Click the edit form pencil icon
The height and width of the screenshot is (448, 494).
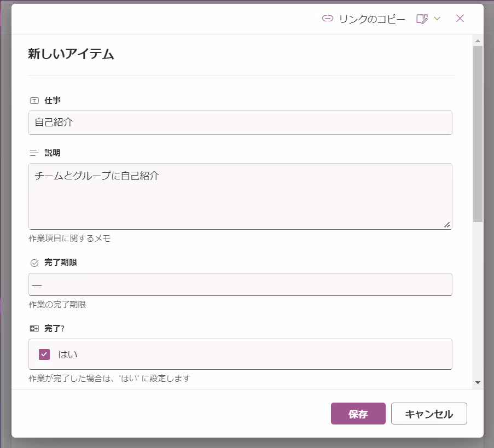coord(422,19)
